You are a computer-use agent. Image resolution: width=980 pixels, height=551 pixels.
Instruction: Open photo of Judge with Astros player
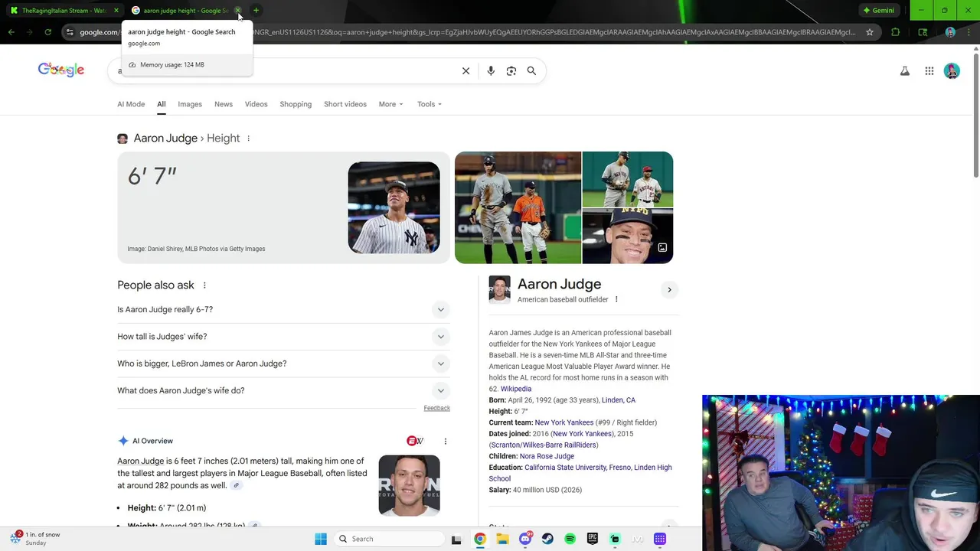(518, 207)
